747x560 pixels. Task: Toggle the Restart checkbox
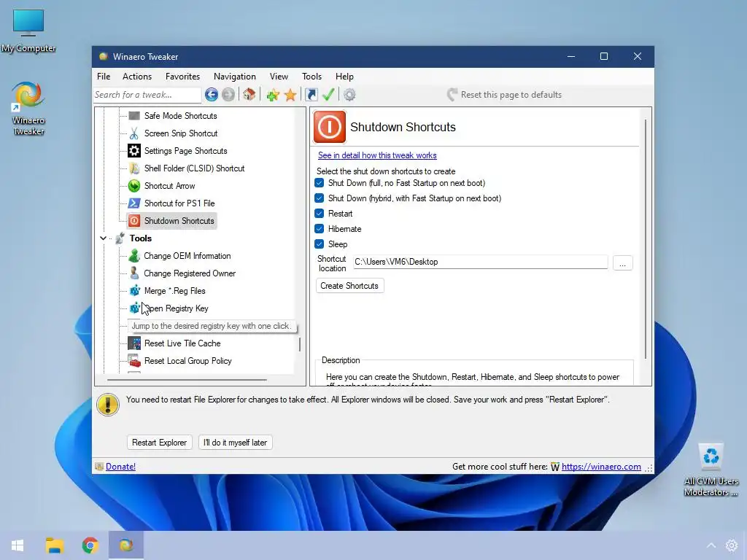320,214
